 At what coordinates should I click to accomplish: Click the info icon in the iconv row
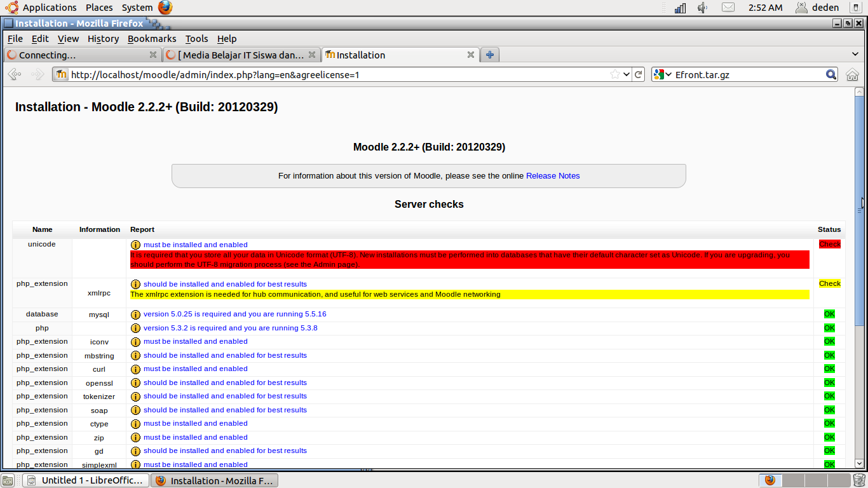coord(135,341)
